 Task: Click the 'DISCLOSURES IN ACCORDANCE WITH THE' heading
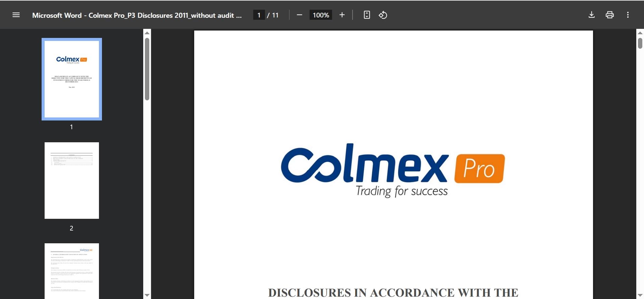393,293
